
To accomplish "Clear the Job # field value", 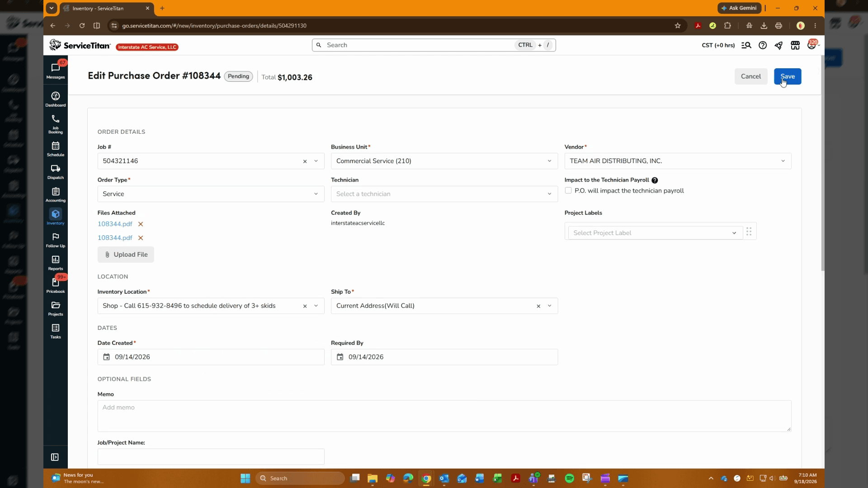I will pyautogui.click(x=305, y=161).
